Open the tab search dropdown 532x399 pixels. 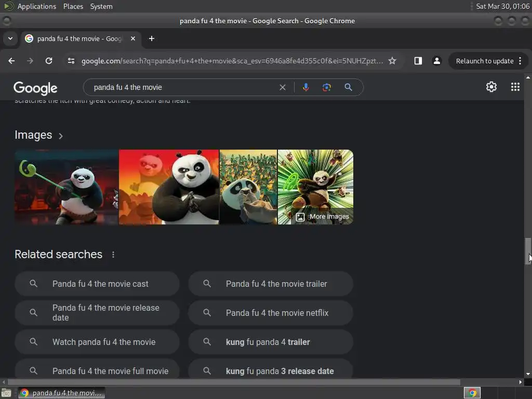coord(10,38)
